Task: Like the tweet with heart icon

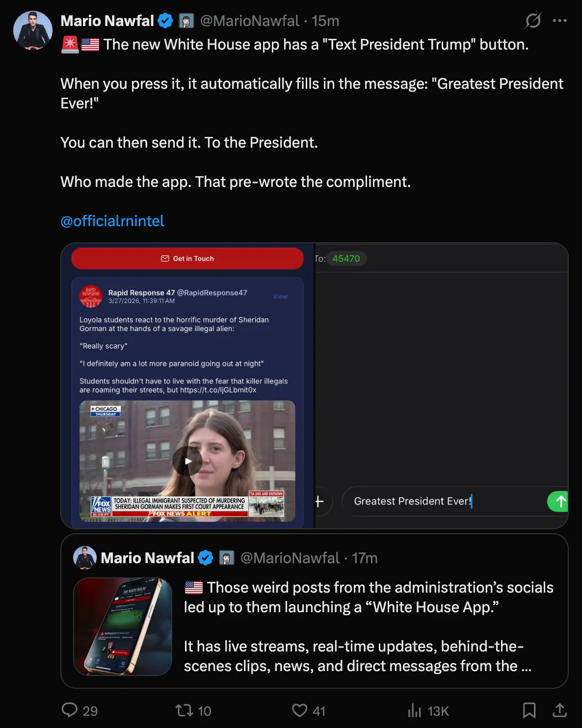Action: point(299,710)
